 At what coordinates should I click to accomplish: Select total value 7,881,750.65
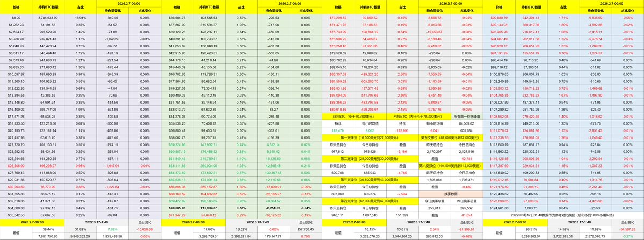47,236
